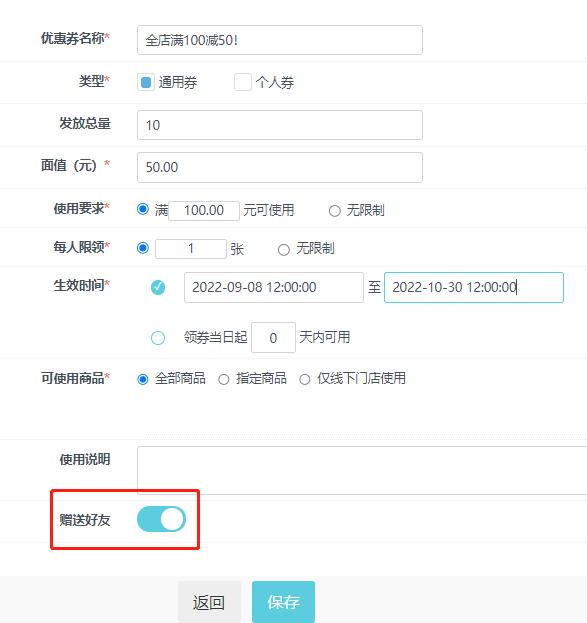Open the end date field 2022-10-30

click(x=474, y=287)
